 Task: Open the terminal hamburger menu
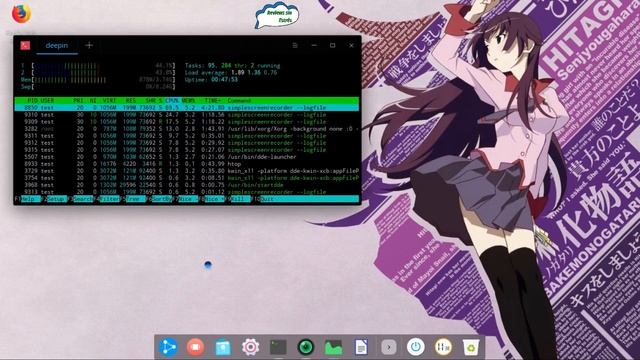[x=295, y=45]
